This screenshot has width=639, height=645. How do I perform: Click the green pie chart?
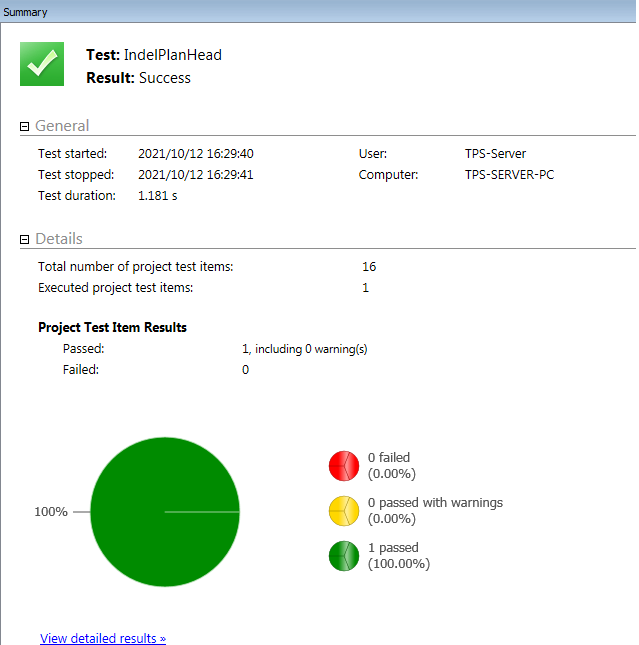click(x=165, y=512)
